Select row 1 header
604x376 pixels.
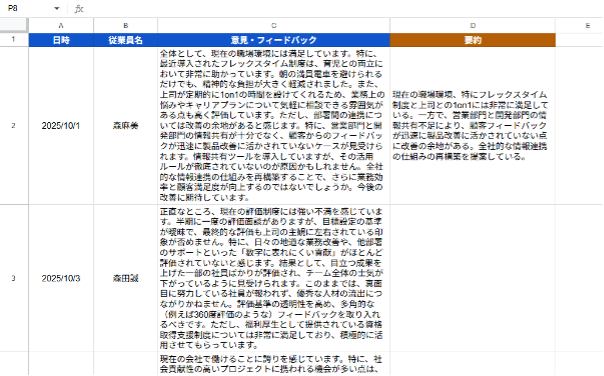pos(14,40)
